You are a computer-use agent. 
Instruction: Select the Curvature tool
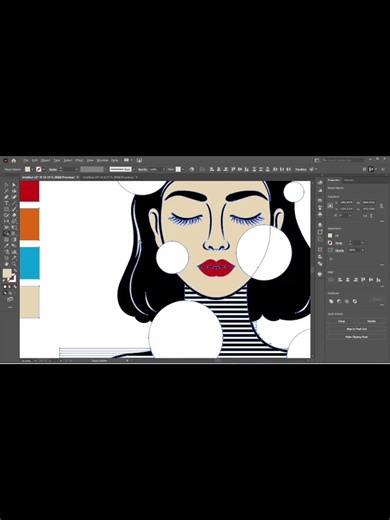click(x=14, y=197)
